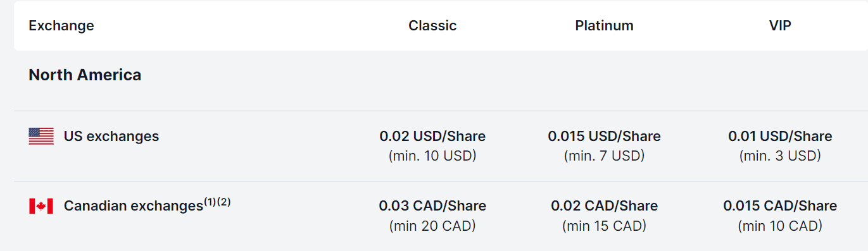Click the Canadian flag icon
Viewport: 868px width, 251px height.
pyautogui.click(x=41, y=206)
